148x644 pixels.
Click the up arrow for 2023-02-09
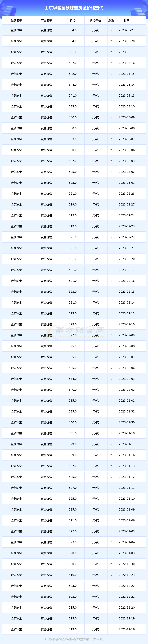coord(111,335)
